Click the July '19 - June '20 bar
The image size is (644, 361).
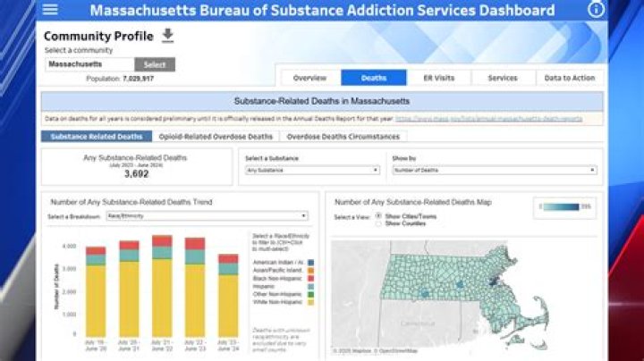(x=96, y=291)
